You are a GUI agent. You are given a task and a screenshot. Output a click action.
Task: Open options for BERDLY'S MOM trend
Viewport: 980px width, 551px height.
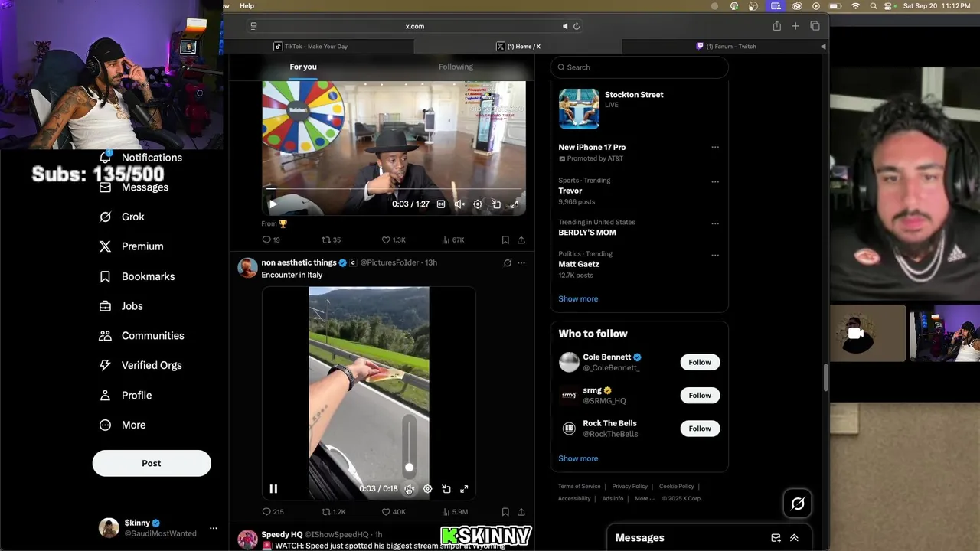click(715, 223)
